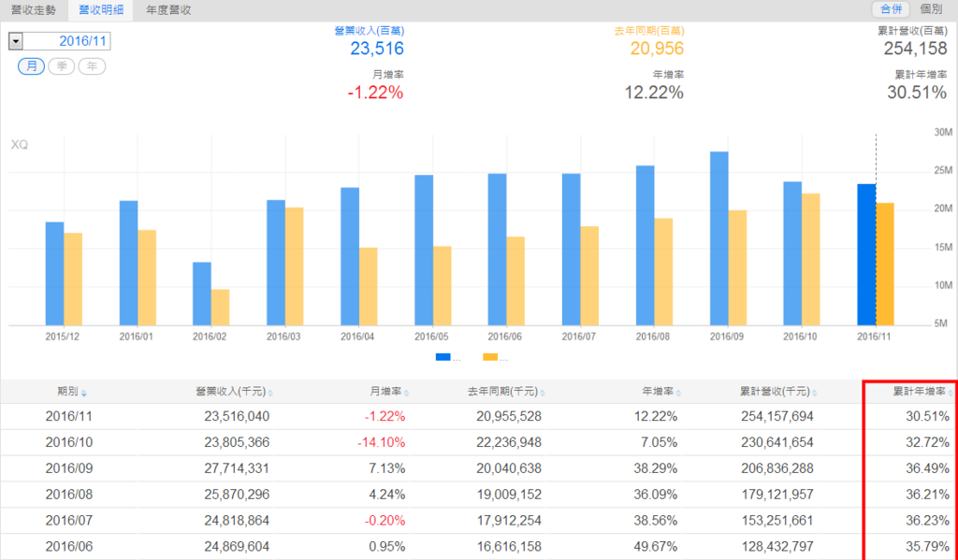Select the 2016/07 table row period
Screen dimensions: 958x560
[x=68, y=521]
